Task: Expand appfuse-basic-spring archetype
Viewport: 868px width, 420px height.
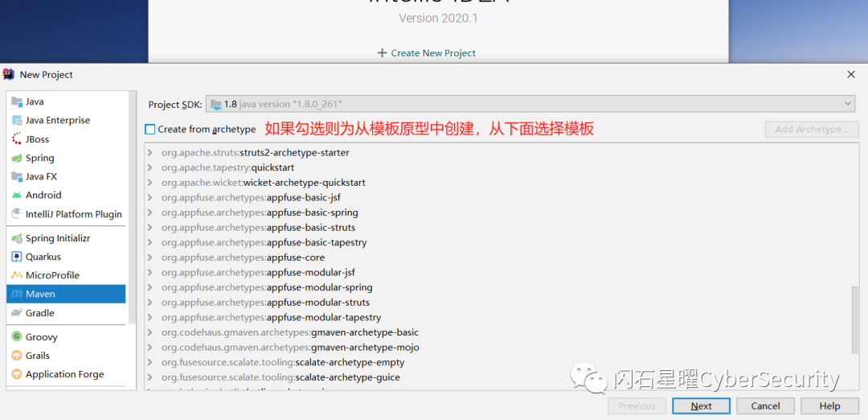Action: [x=149, y=212]
